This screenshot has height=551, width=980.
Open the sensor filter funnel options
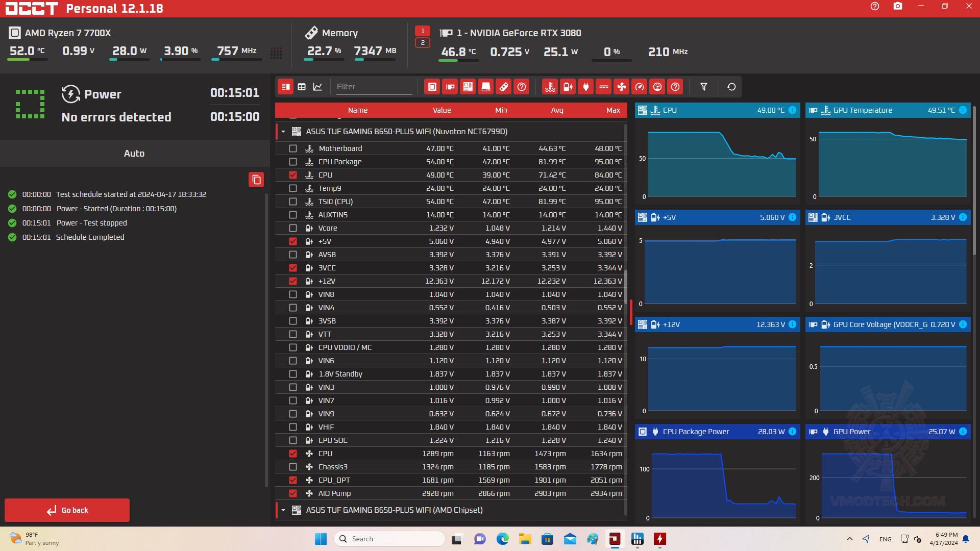(703, 87)
